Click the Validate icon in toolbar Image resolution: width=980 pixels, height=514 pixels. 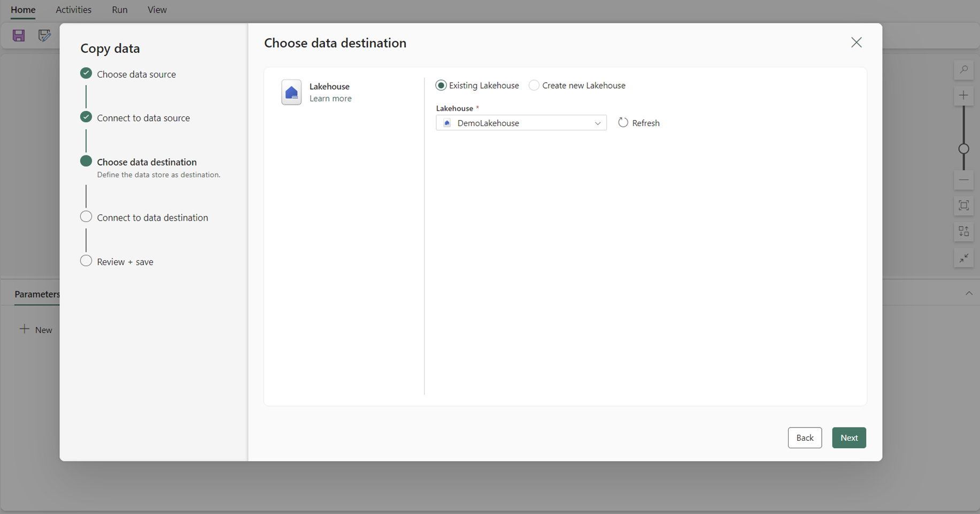(x=44, y=36)
